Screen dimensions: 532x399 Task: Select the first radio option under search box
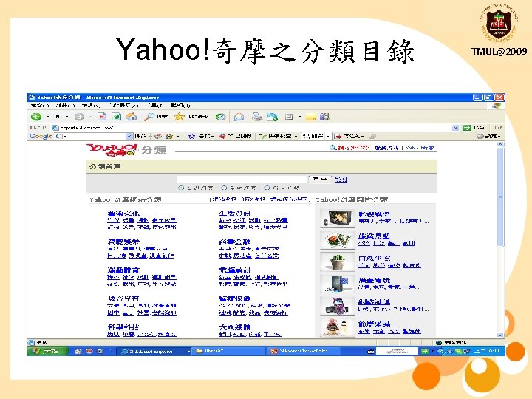tap(181, 188)
